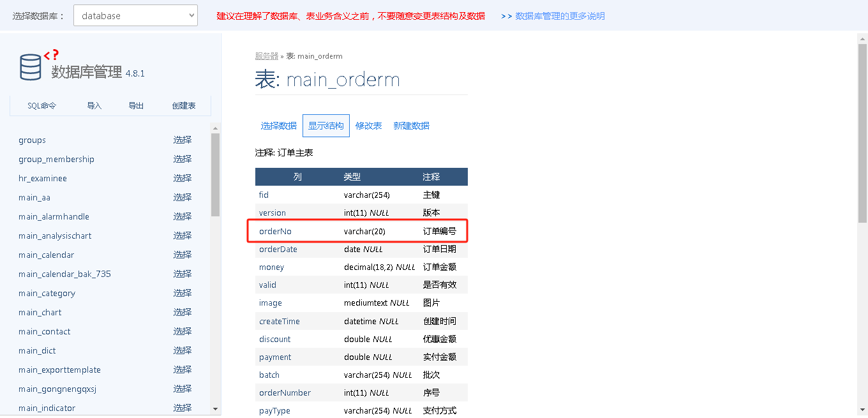Viewport: 868px width, 418px height.
Task: Click 选择 next to groups
Action: coord(183,140)
